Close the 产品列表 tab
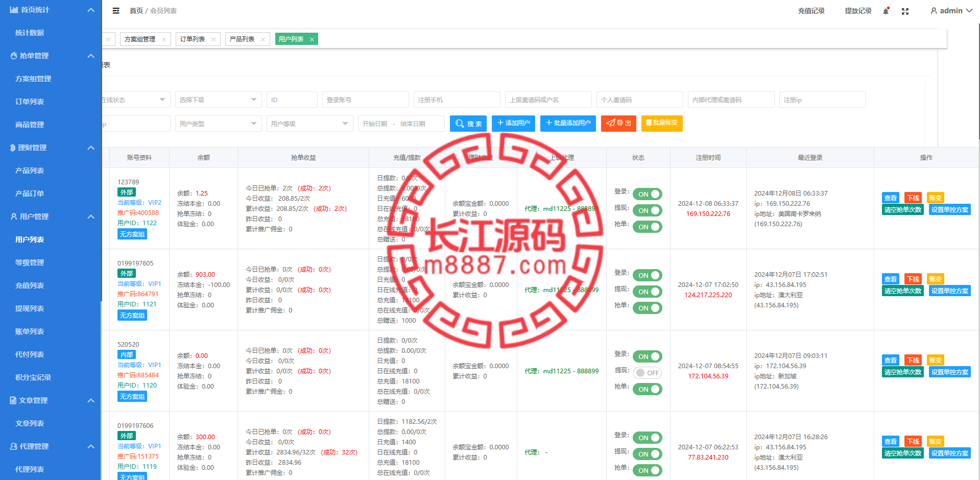 [263, 39]
